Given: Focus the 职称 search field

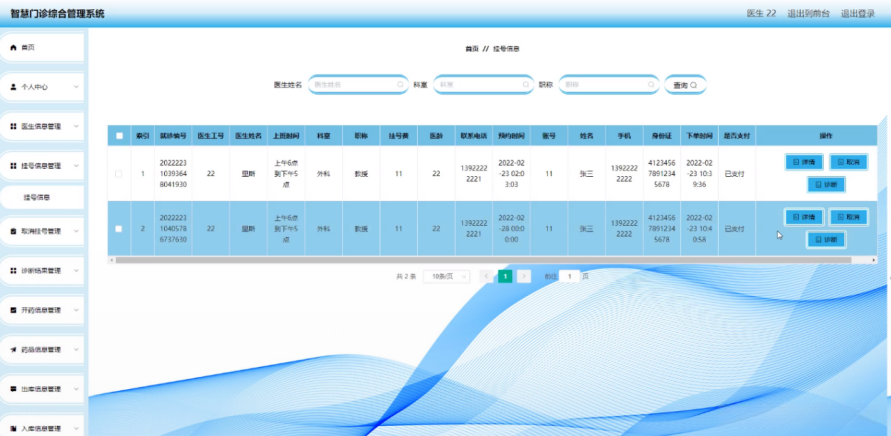Looking at the screenshot, I should [x=609, y=85].
